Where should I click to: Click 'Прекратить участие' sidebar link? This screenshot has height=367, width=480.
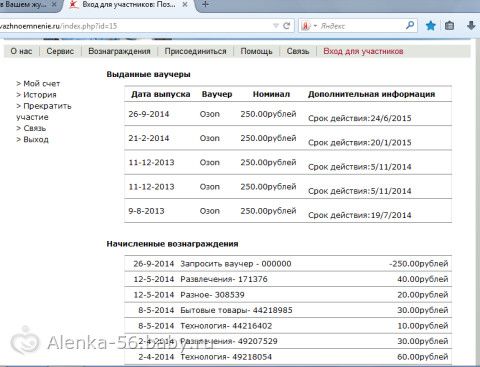[44, 112]
